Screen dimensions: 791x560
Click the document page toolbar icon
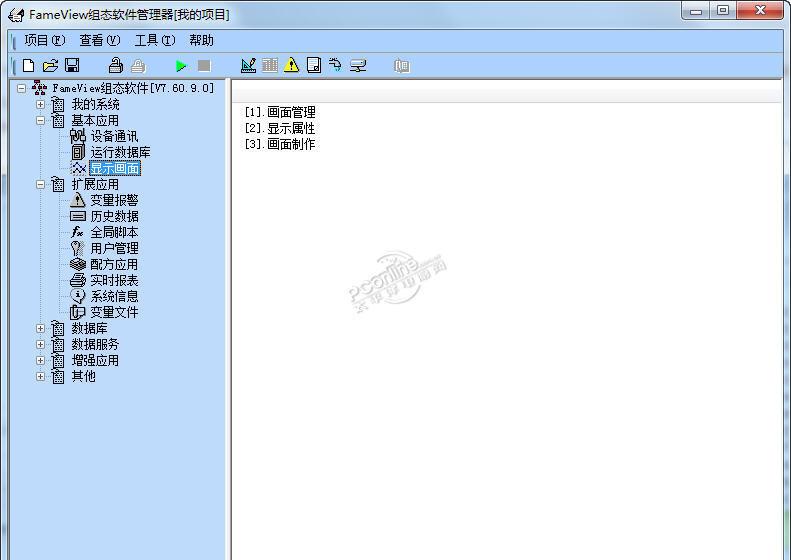(314, 65)
